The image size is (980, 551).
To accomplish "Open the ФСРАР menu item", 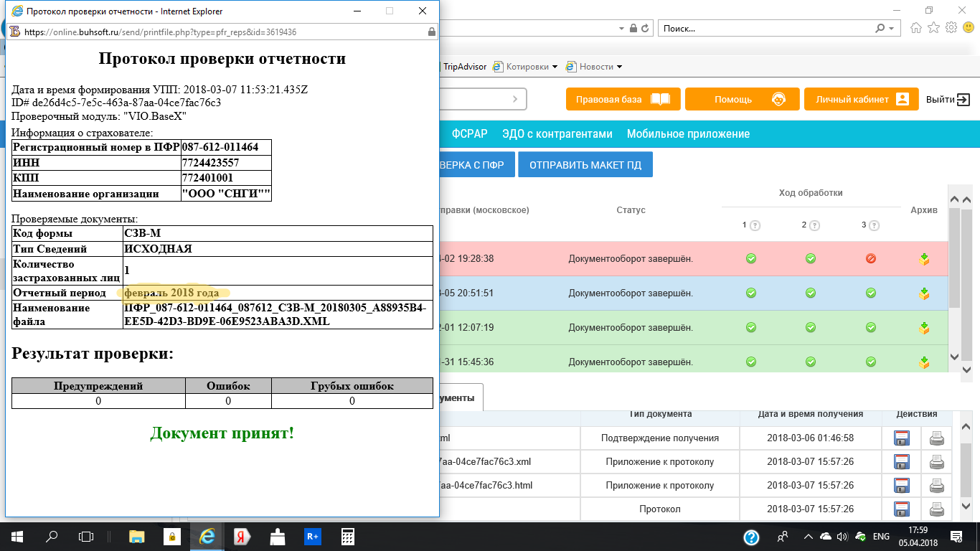I will coord(469,134).
